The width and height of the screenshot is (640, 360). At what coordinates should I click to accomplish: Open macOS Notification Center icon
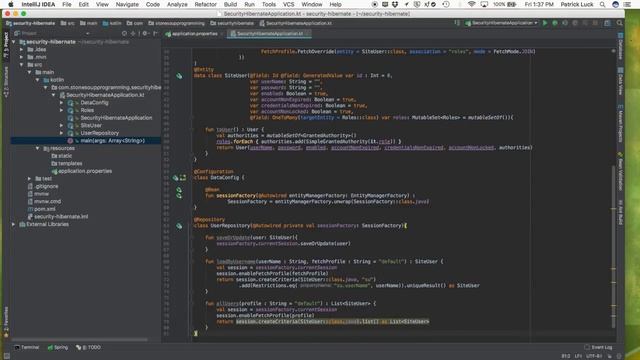(627, 4)
